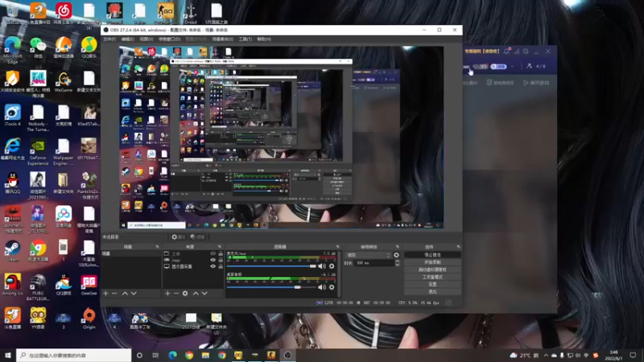
Task: Open Microsoft Edge from the taskbar
Action: pyautogui.click(x=172, y=355)
